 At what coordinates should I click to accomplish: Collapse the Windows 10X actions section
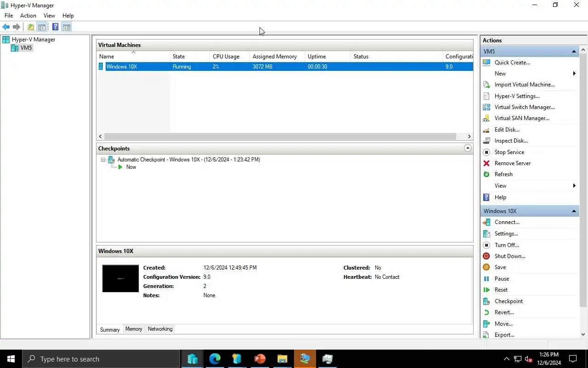[574, 211]
